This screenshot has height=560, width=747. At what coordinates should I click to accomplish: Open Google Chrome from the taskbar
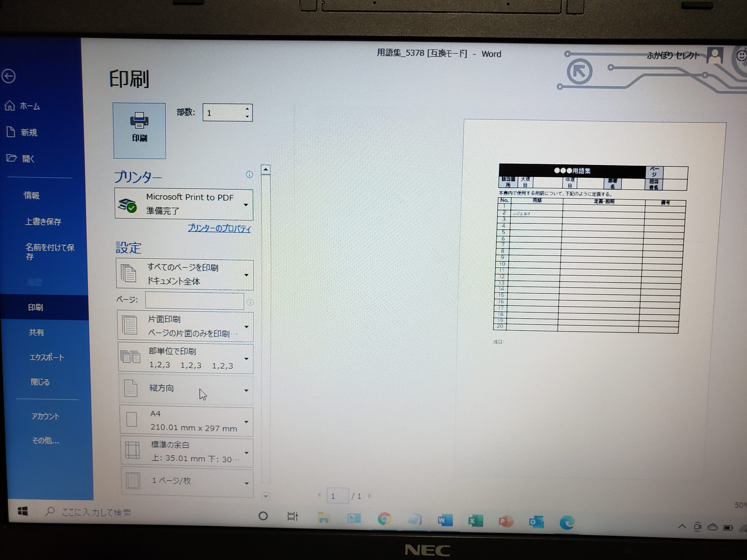[384, 519]
